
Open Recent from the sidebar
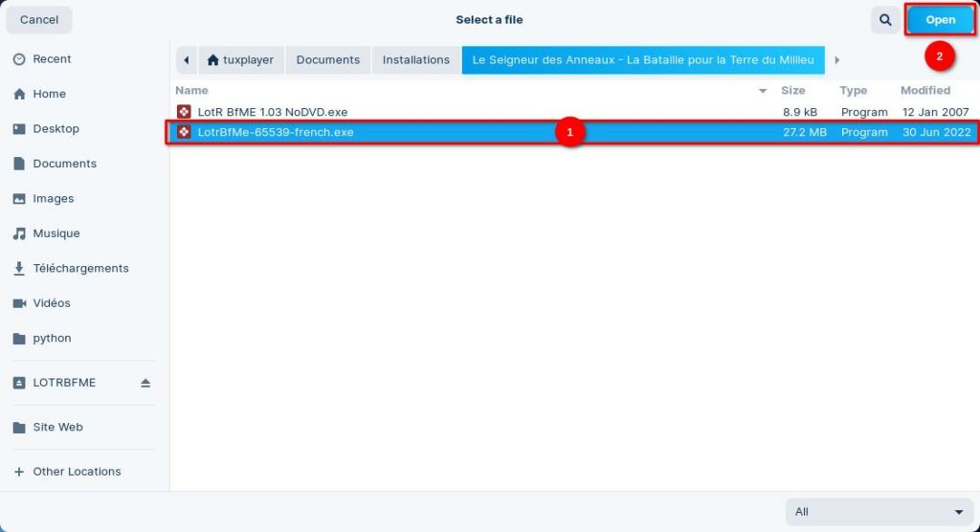(53, 59)
